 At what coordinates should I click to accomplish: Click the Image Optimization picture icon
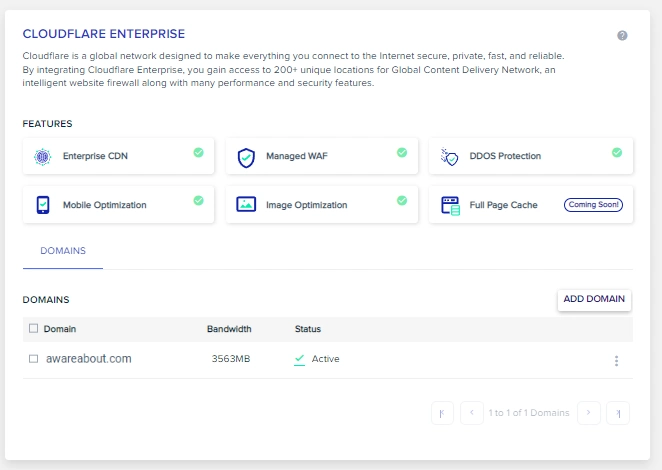tap(246, 204)
